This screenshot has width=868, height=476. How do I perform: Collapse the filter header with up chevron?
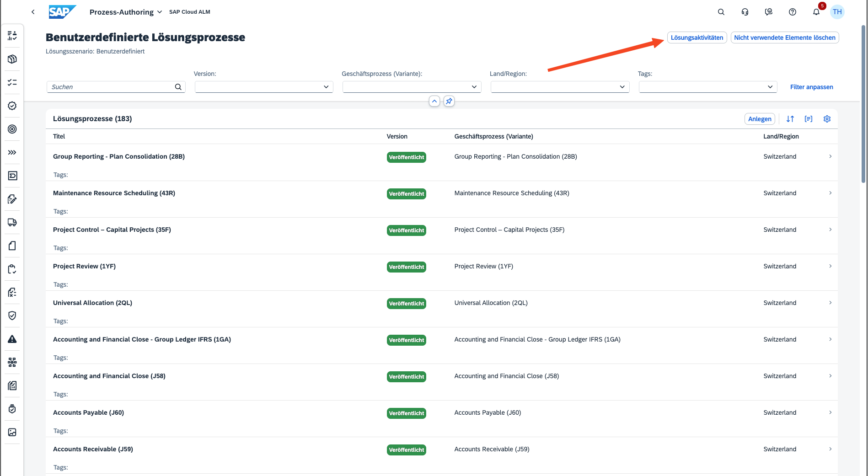(434, 101)
